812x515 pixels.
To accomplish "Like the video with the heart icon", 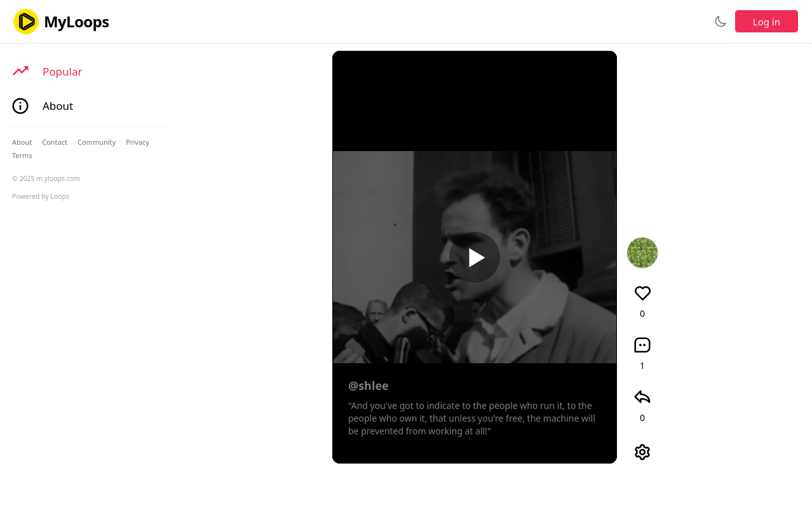I will click(642, 293).
